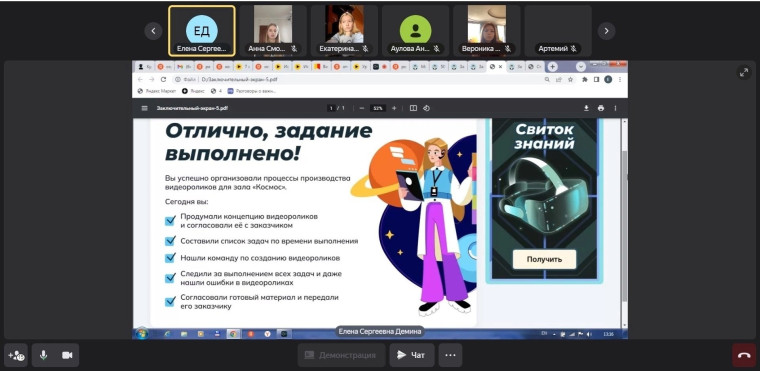760x371 pixels.
Task: Open the browser extensions puzzle icon
Action: point(585,79)
